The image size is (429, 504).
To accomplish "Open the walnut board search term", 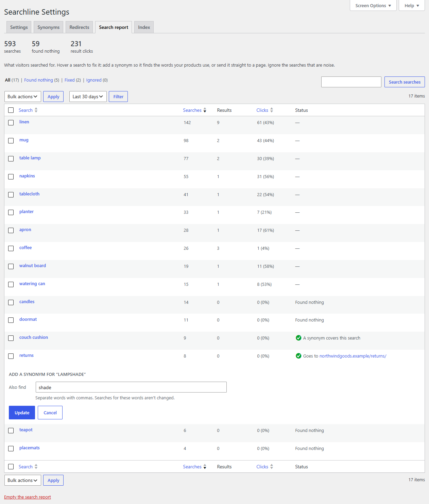I will click(x=33, y=266).
